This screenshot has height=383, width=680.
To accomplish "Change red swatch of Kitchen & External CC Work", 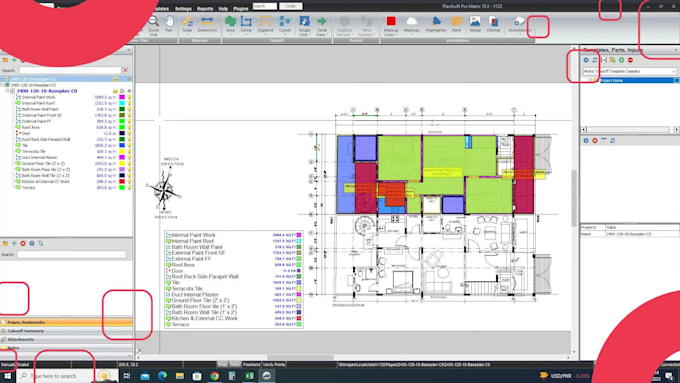I will [x=122, y=182].
